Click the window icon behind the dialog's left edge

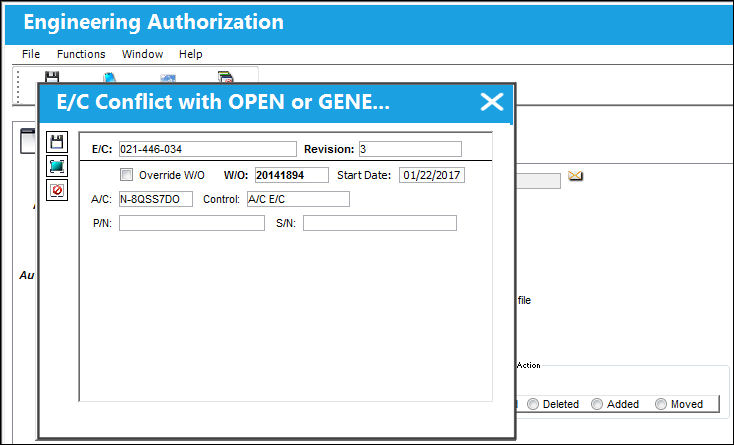click(28, 141)
